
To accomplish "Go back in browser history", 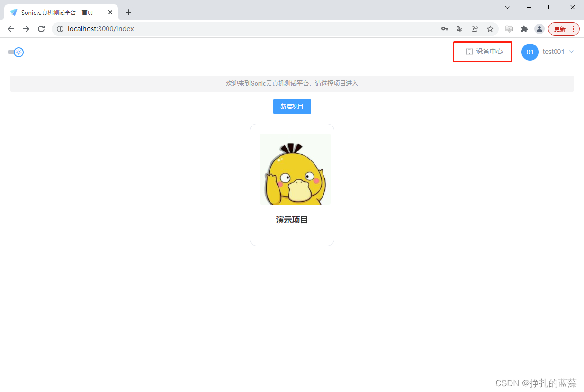I will click(x=11, y=29).
